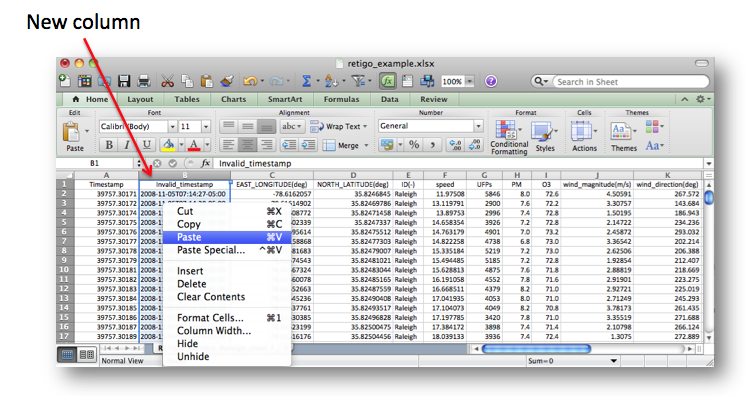This screenshot has width=745, height=396.
Task: Align cell content to top
Action: point(229,126)
